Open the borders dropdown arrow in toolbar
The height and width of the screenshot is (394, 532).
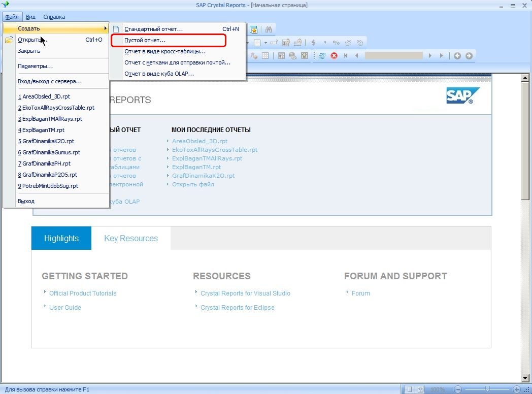coord(265,43)
